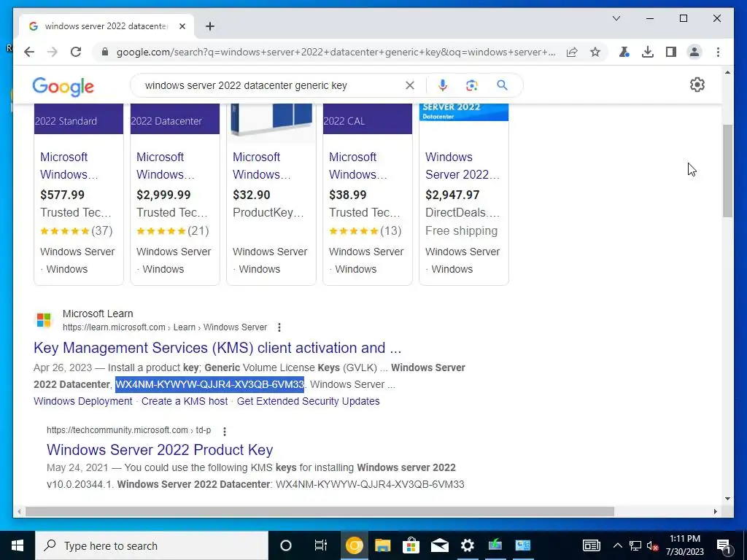Image resolution: width=747 pixels, height=560 pixels.
Task: Click the scroll down arrow on page
Action: 727,499
